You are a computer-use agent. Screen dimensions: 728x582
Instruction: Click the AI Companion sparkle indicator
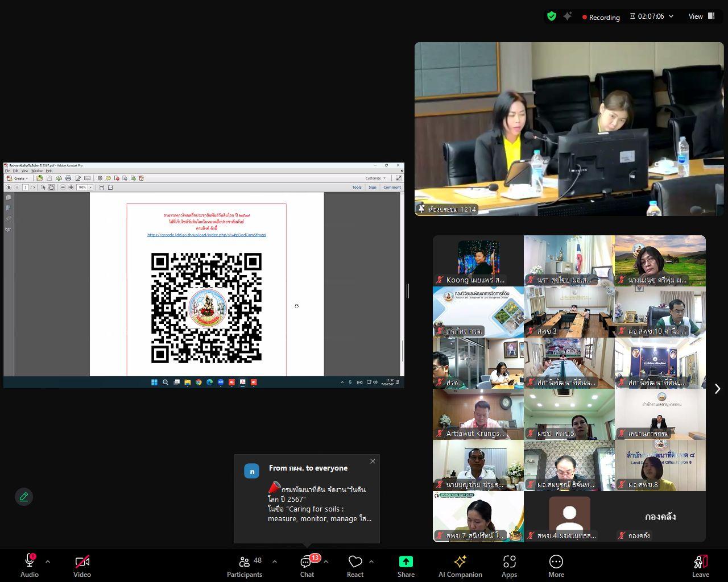pos(567,16)
